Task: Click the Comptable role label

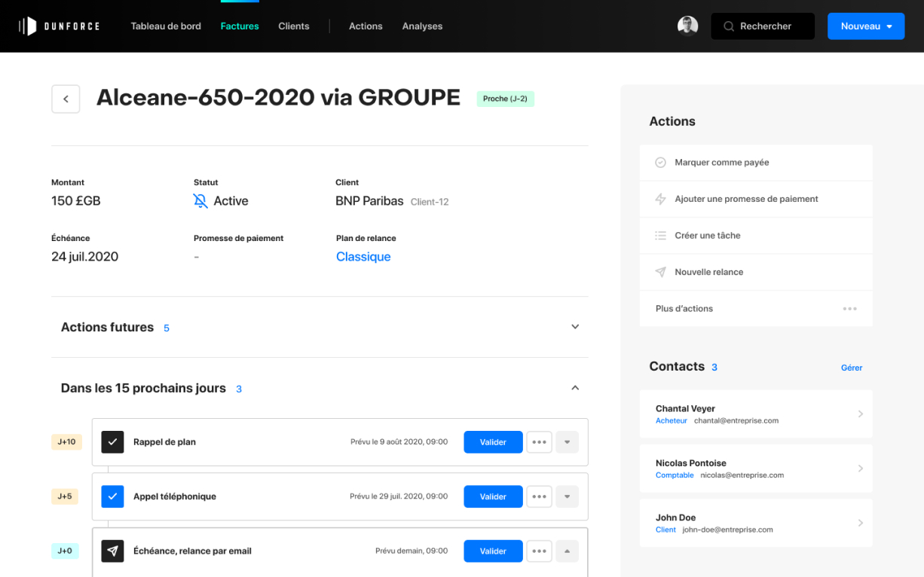Action: 675,475
